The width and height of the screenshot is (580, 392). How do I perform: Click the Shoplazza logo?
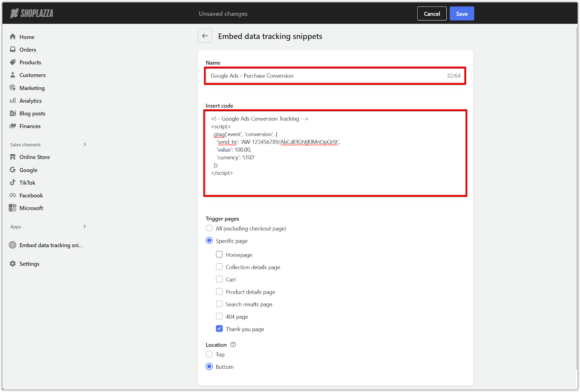click(32, 13)
